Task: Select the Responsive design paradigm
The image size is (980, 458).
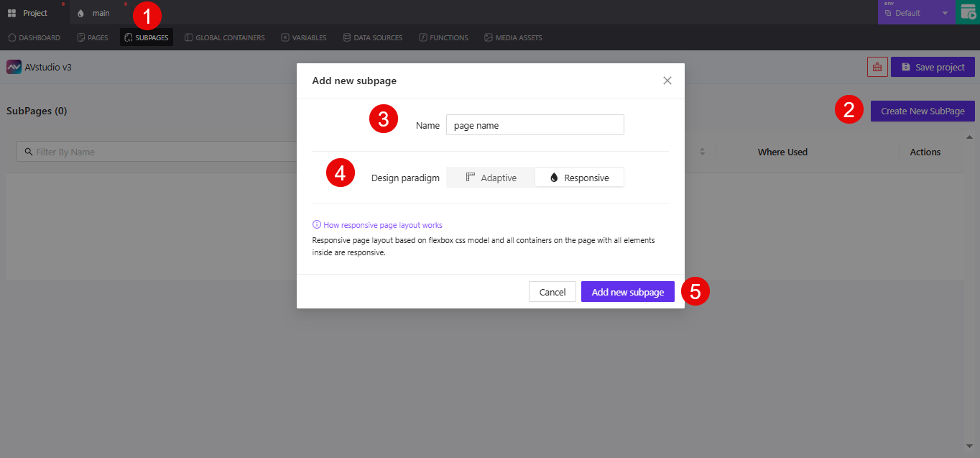Action: 579,177
